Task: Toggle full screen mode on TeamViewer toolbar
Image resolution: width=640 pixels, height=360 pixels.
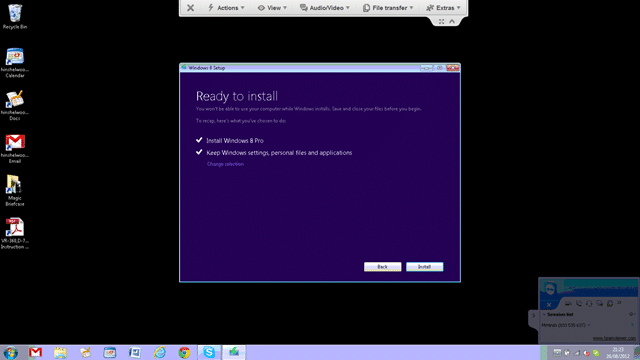Action: [441, 22]
